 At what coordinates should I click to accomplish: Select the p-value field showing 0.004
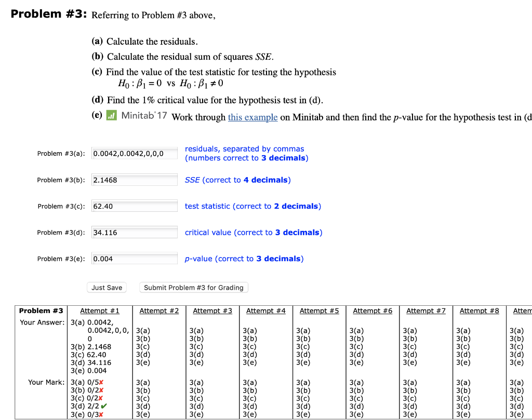point(134,258)
